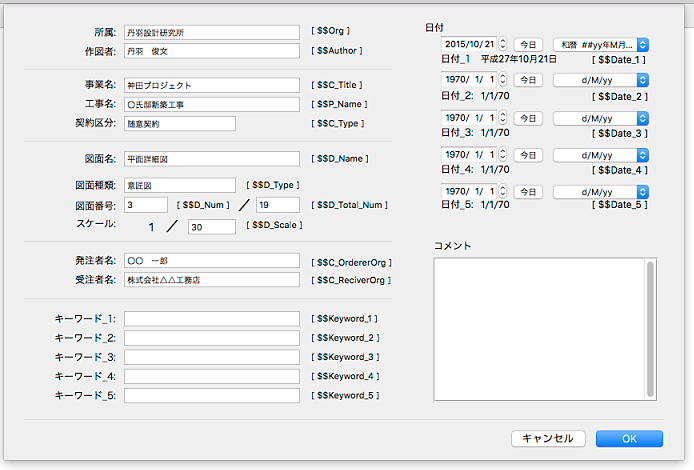Screen dimensions: 694x470
Task: Click the スケール field showing 30
Action: (x=212, y=227)
